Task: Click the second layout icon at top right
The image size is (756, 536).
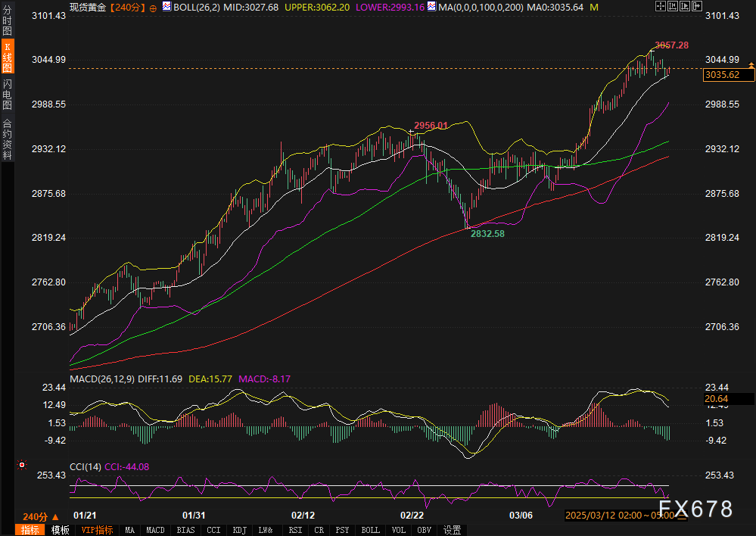Action: (x=673, y=6)
